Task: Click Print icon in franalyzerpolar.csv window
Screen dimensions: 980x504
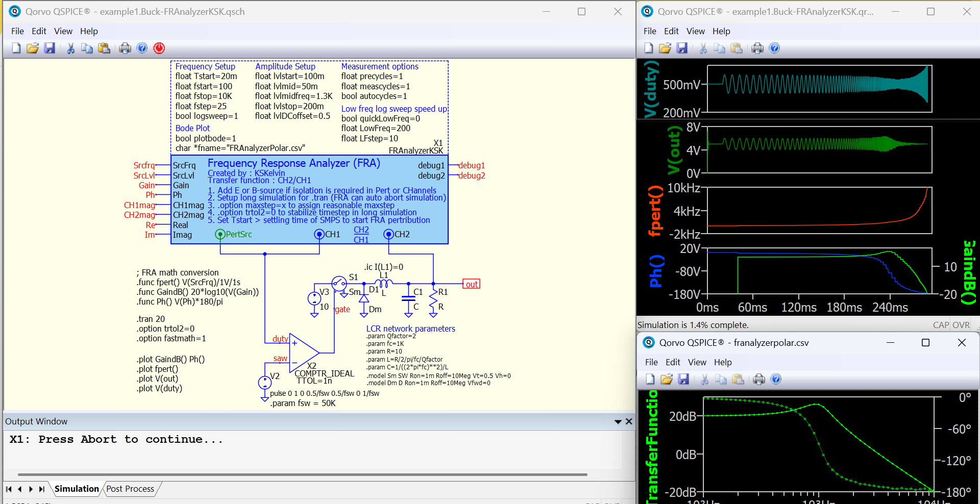Action: tap(759, 379)
